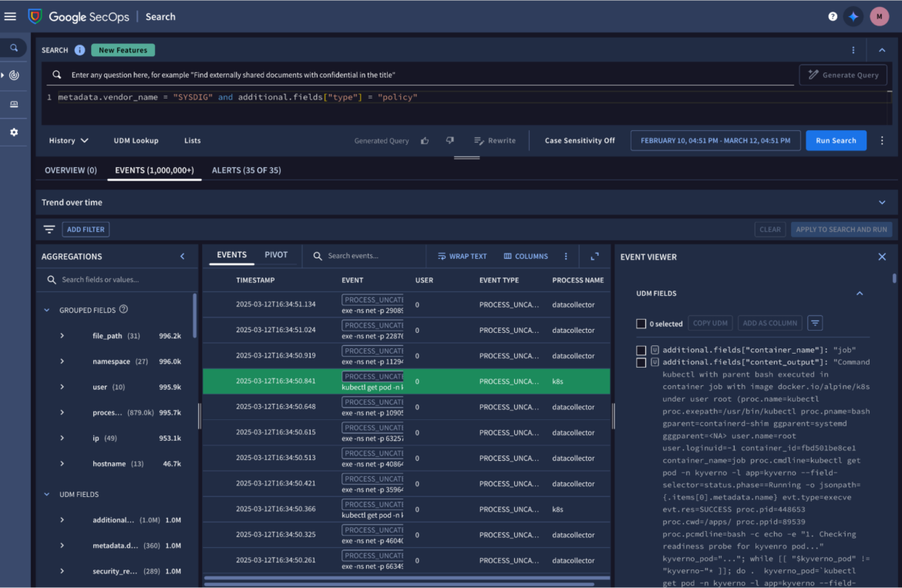Click the magnifier in natural language query bar
The image size is (902, 588).
56,75
